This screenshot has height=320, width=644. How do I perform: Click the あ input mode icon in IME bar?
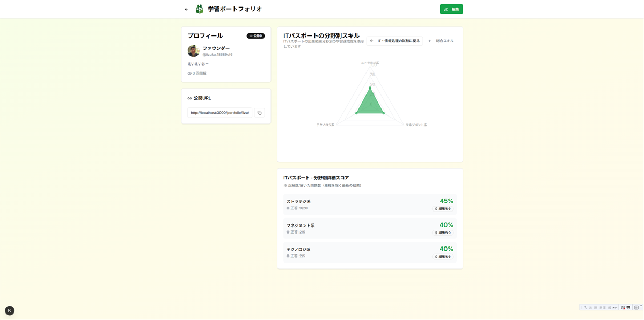coord(590,308)
